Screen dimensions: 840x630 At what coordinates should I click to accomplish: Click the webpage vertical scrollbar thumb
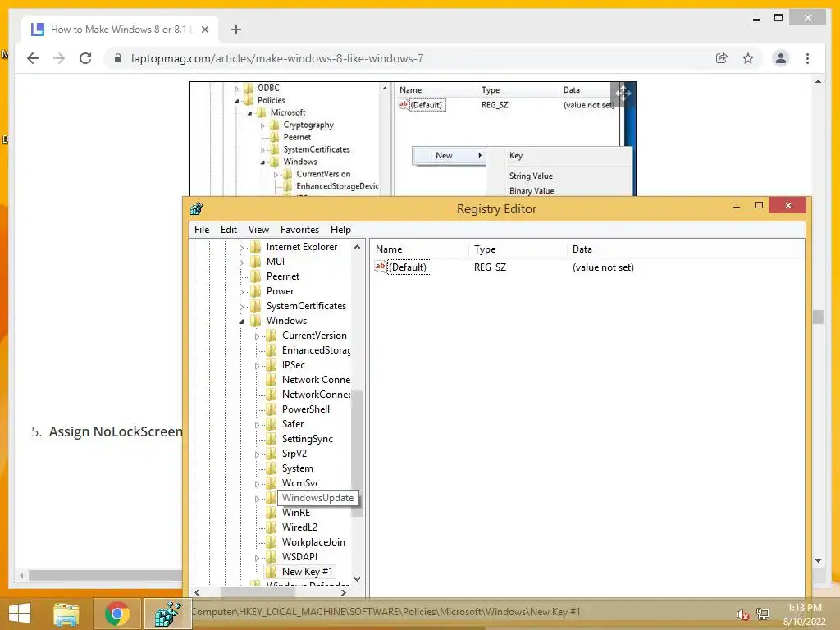[818, 317]
